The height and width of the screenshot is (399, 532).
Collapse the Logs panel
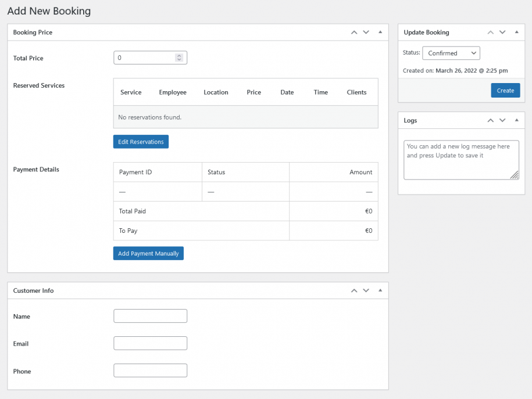pyautogui.click(x=516, y=120)
